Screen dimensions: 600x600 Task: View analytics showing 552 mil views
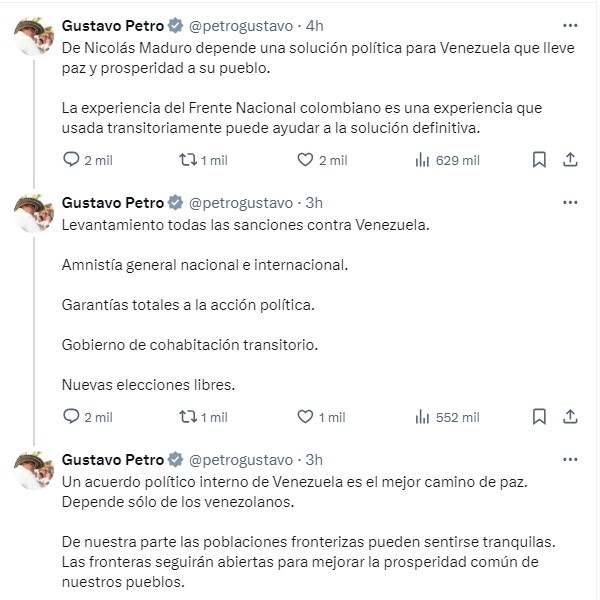(x=447, y=417)
